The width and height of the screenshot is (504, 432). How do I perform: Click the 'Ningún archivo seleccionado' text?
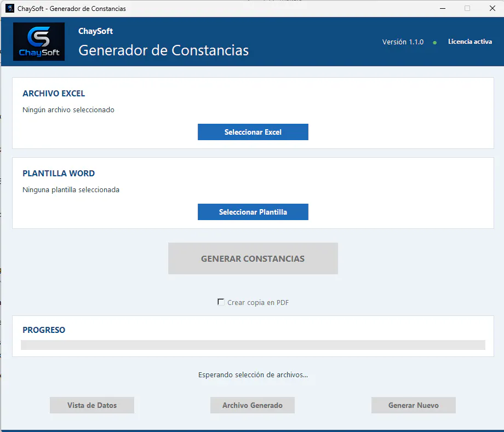point(68,110)
